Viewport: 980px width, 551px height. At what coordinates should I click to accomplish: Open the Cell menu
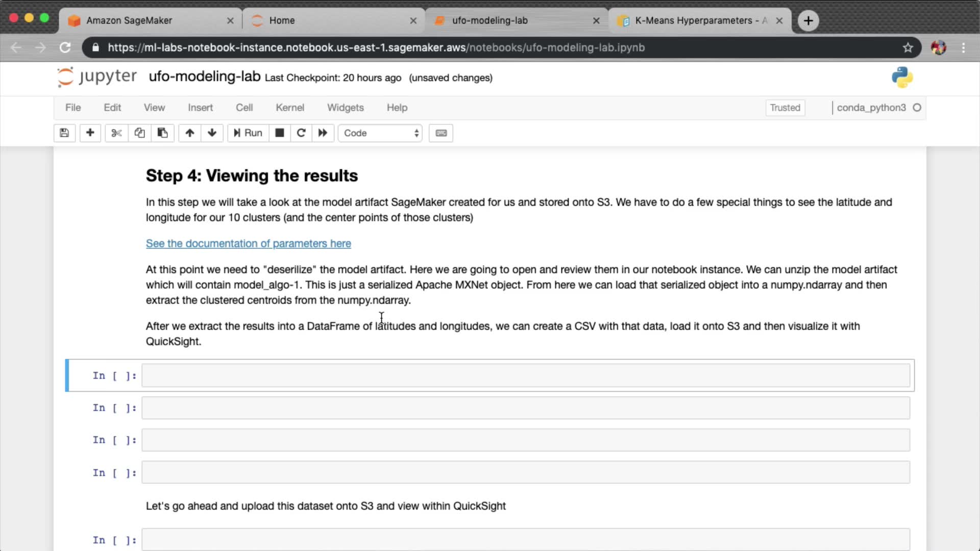point(244,108)
